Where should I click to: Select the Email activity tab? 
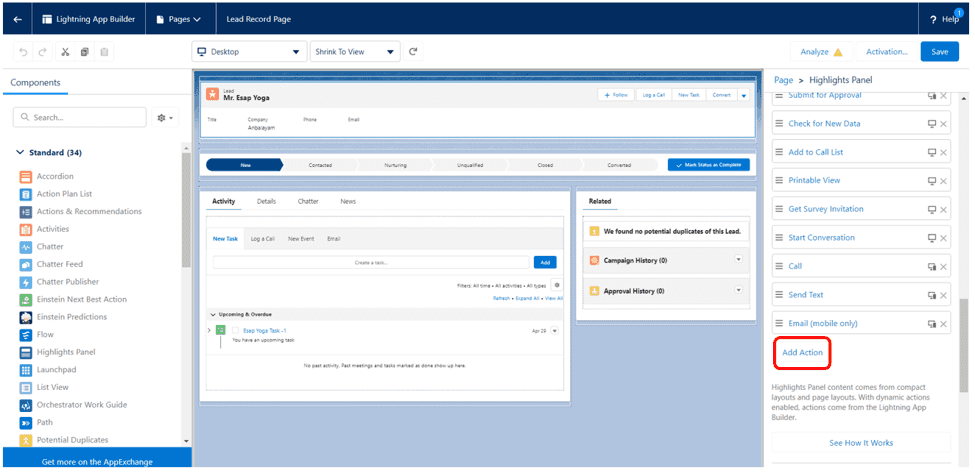[333, 239]
